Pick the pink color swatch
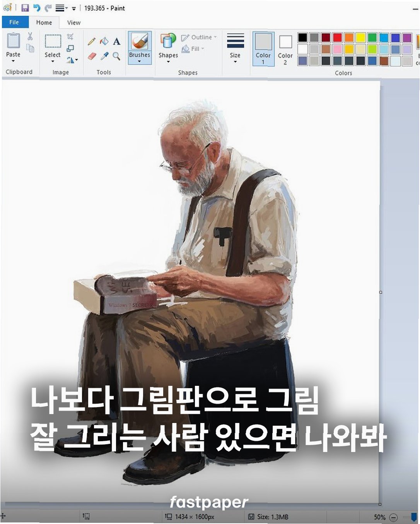Screen dimensions: 420x524 338,49
